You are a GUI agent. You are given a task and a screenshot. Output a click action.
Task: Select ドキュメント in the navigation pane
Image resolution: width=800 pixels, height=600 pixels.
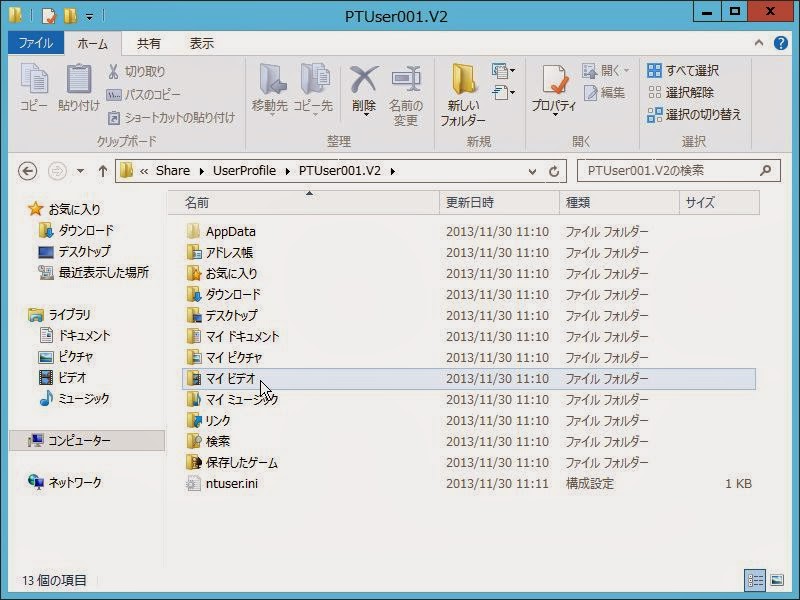[75, 336]
